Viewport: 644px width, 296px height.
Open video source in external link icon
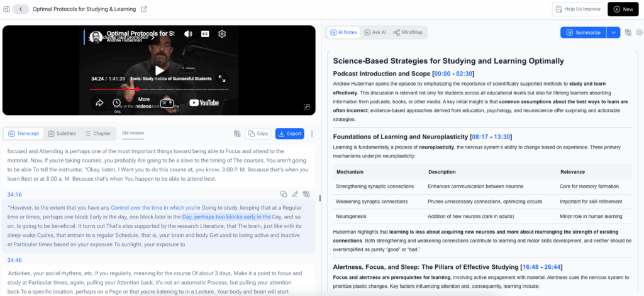click(x=144, y=9)
